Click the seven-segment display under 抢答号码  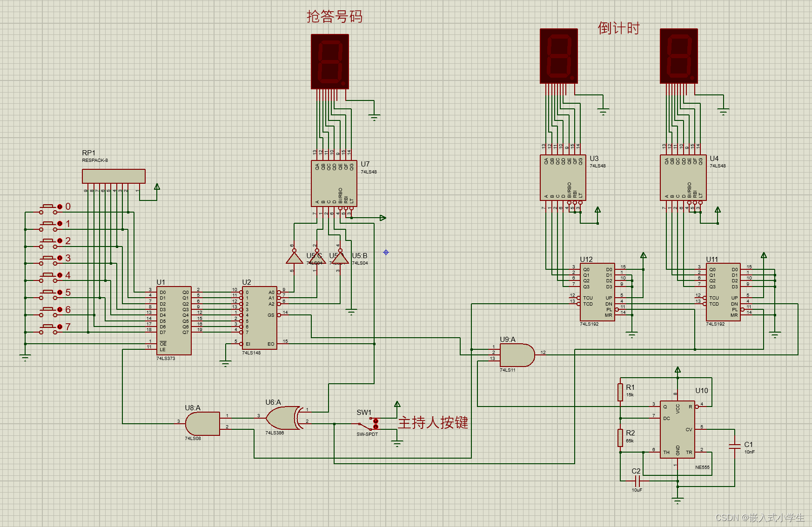pyautogui.click(x=330, y=61)
